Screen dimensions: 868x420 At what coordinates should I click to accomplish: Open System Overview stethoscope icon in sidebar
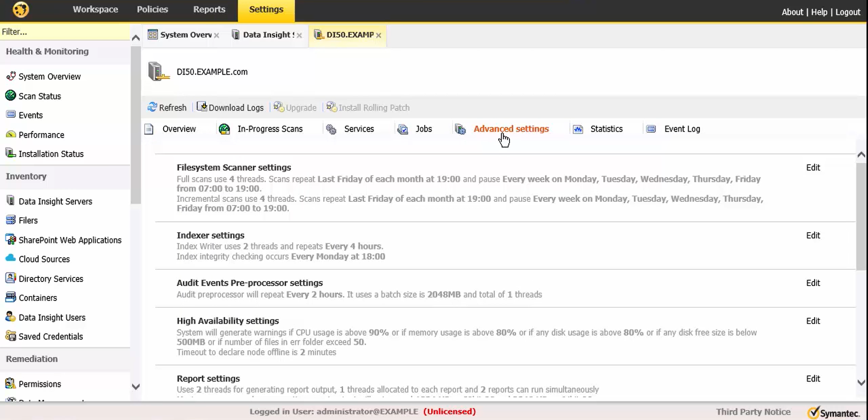click(x=11, y=76)
